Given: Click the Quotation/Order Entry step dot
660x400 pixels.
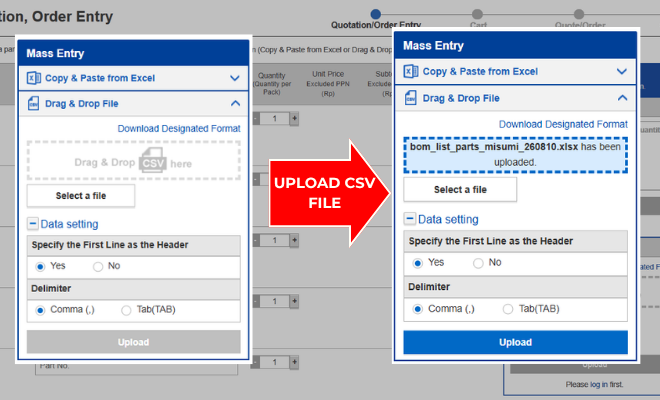Looking at the screenshot, I should (x=376, y=14).
